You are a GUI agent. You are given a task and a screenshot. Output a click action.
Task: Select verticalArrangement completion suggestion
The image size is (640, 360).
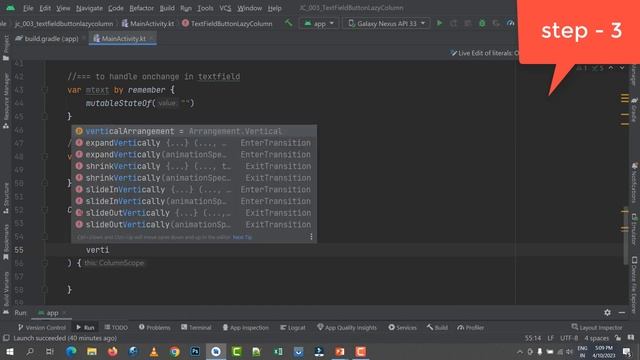[194, 131]
